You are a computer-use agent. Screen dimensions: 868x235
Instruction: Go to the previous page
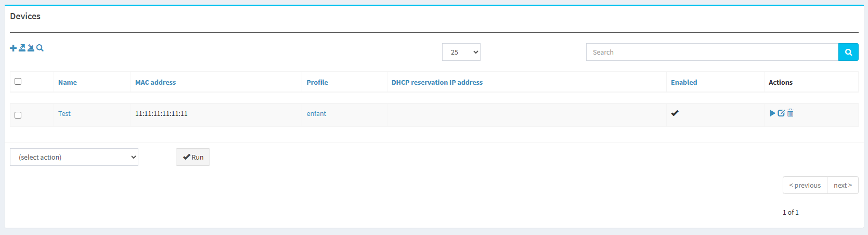coord(805,185)
